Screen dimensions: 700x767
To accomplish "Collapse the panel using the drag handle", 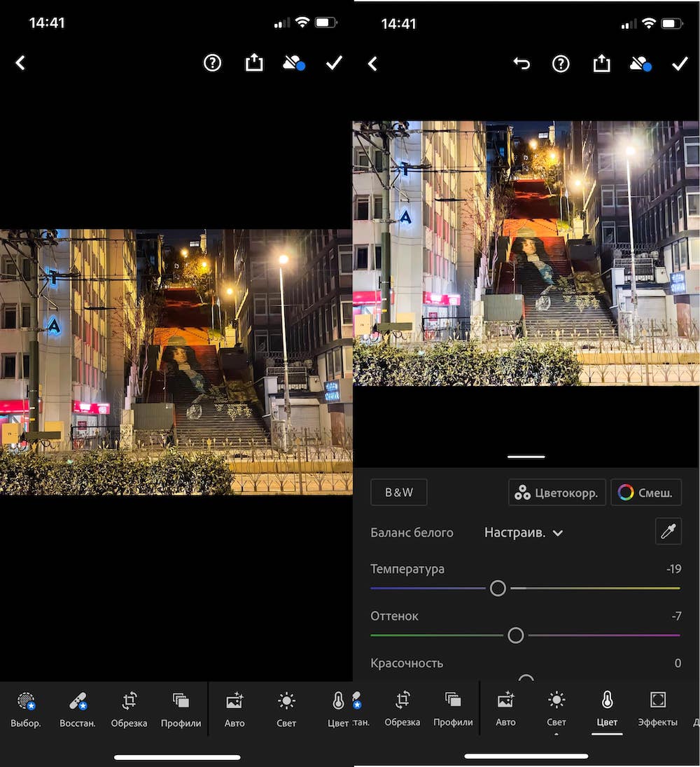I will pyautogui.click(x=526, y=457).
